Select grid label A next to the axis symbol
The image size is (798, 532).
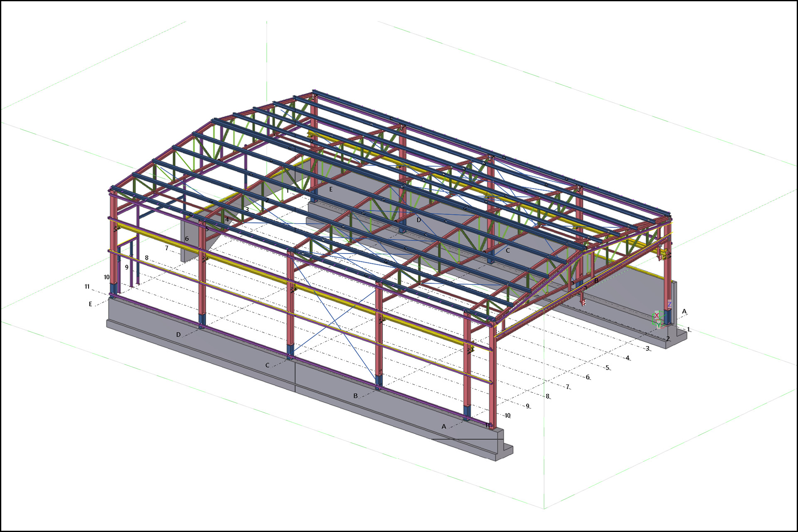pyautogui.click(x=684, y=311)
